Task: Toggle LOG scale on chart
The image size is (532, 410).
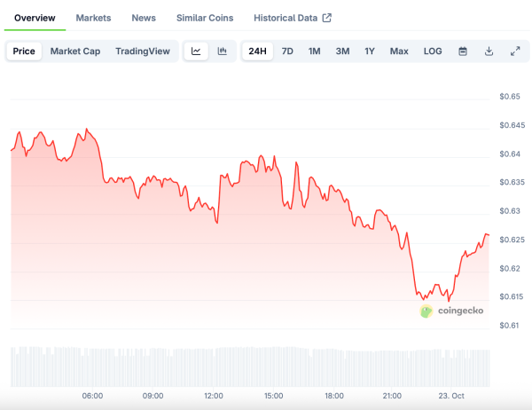Action: coord(433,51)
